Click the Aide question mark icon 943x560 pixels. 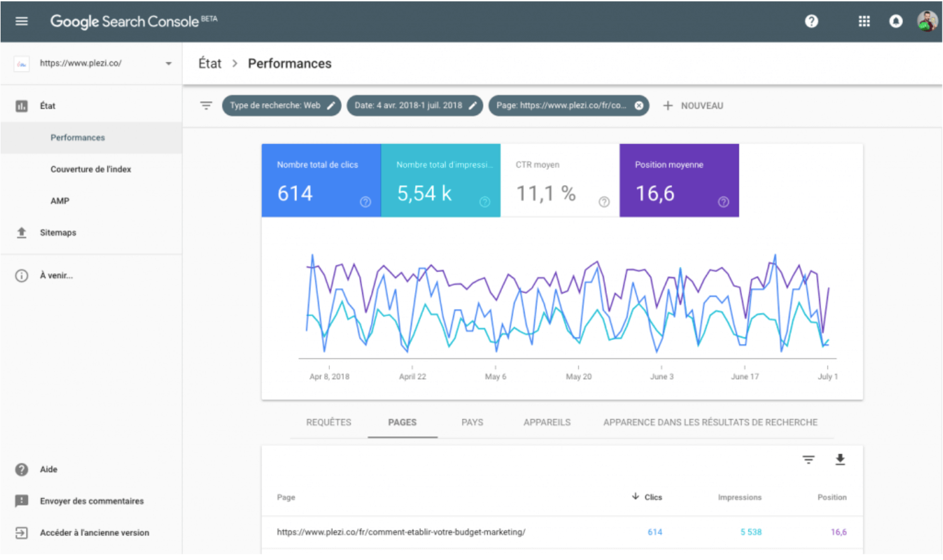click(21, 470)
